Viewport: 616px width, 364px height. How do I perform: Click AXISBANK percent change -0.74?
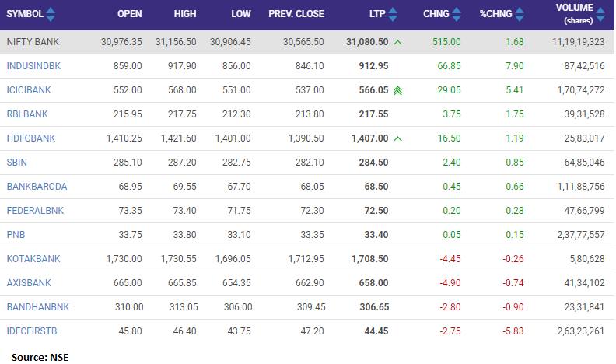point(513,282)
